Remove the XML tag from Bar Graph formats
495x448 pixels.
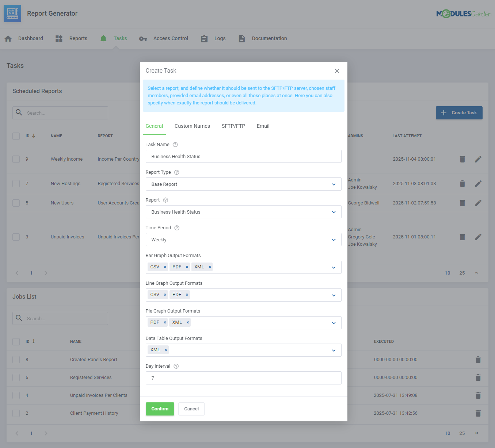(x=210, y=267)
